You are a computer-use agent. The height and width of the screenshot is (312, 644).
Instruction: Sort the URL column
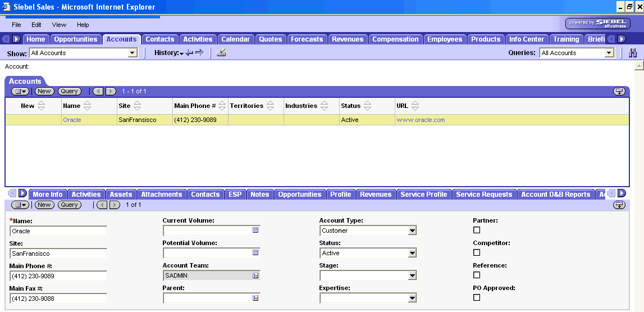pos(415,106)
